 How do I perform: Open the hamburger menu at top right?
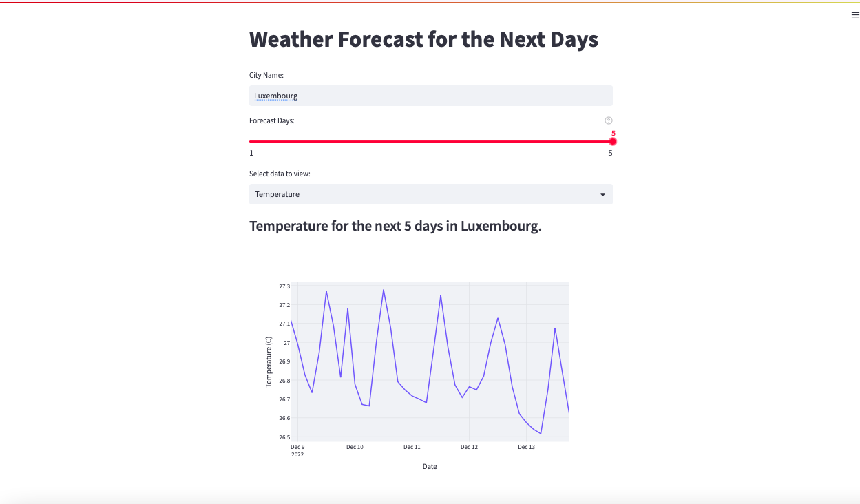pos(854,14)
